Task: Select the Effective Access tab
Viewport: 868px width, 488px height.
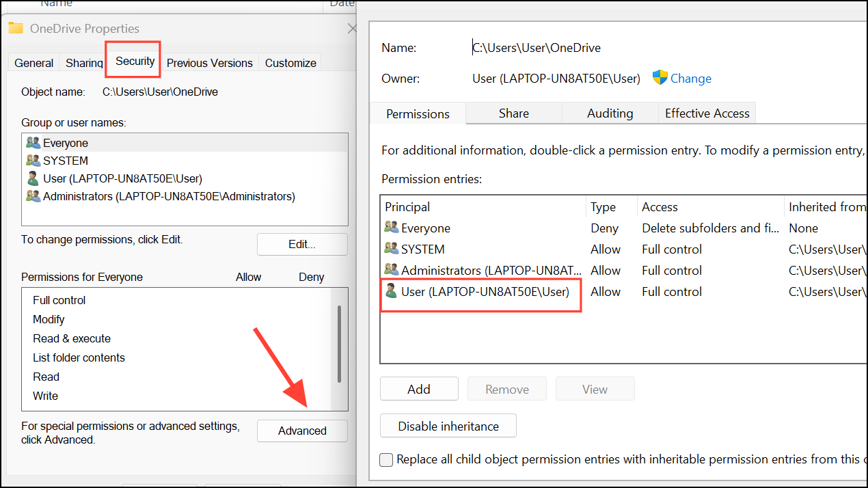Action: pos(707,113)
